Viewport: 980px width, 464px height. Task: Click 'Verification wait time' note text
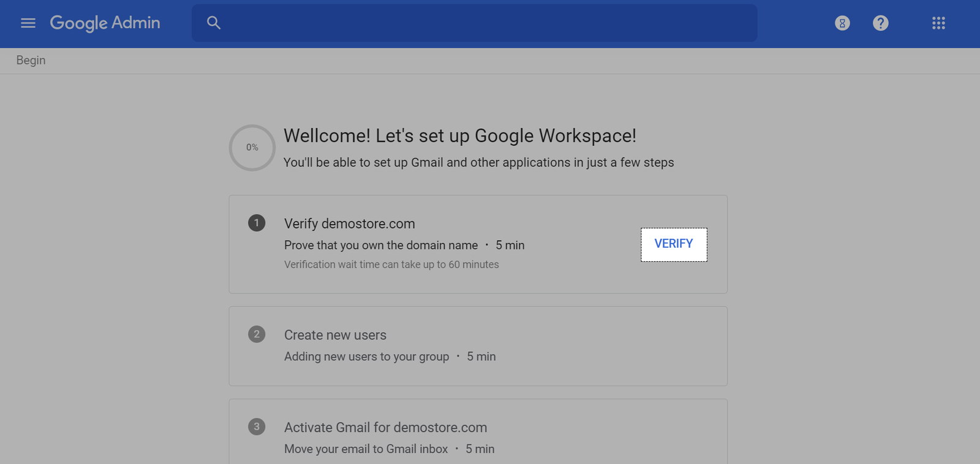pyautogui.click(x=391, y=264)
